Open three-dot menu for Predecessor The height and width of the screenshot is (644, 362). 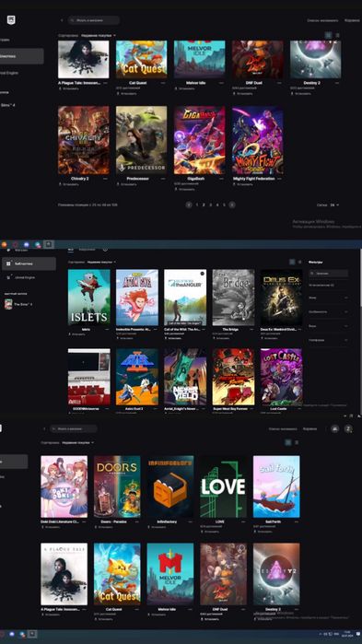(163, 179)
